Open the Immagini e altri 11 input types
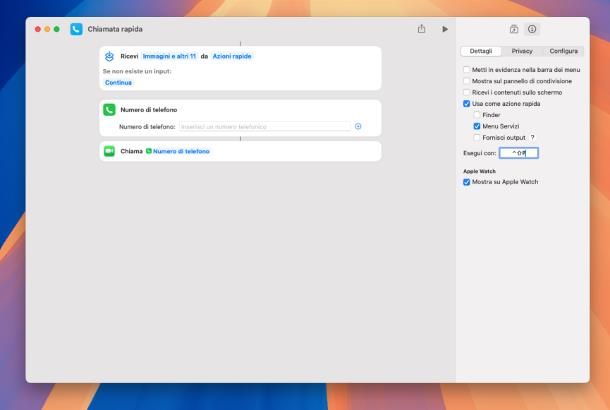The height and width of the screenshot is (410, 610). tap(169, 56)
